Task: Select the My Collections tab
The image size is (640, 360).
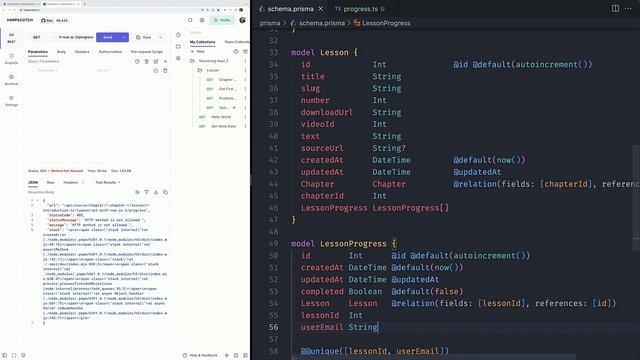Action: tap(202, 42)
